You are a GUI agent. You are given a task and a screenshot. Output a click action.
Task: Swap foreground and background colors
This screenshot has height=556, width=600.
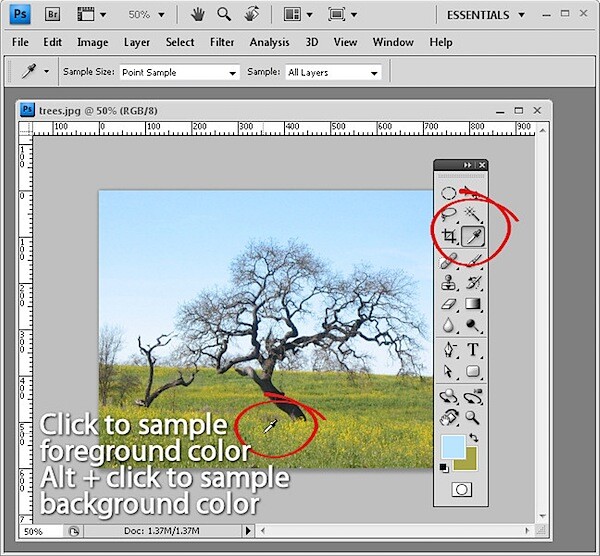pos(474,437)
